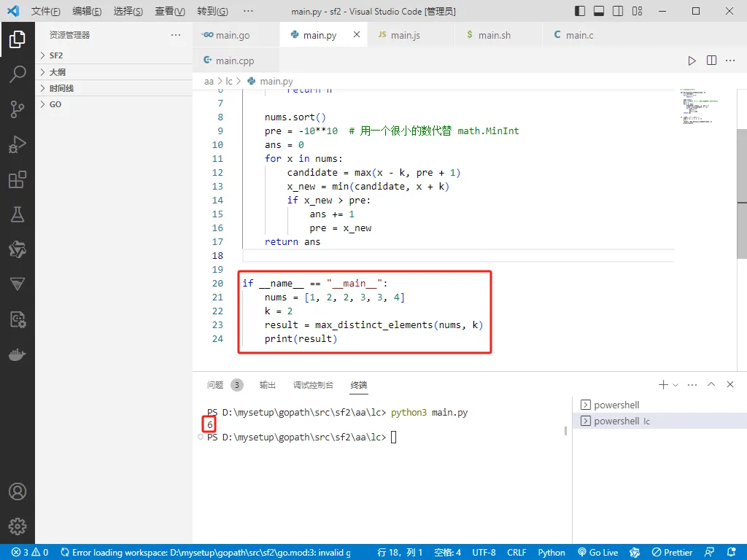Open the new terminal launch profile dropdown

[x=676, y=385]
